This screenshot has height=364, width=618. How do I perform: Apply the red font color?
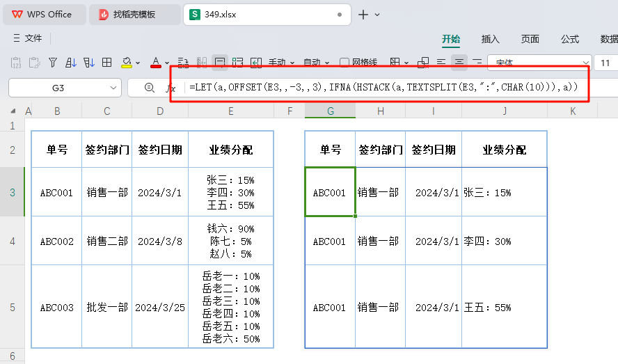(156, 63)
